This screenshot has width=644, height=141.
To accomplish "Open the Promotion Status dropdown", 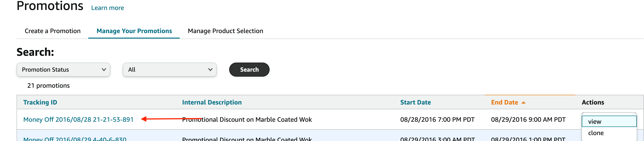I will [63, 70].
